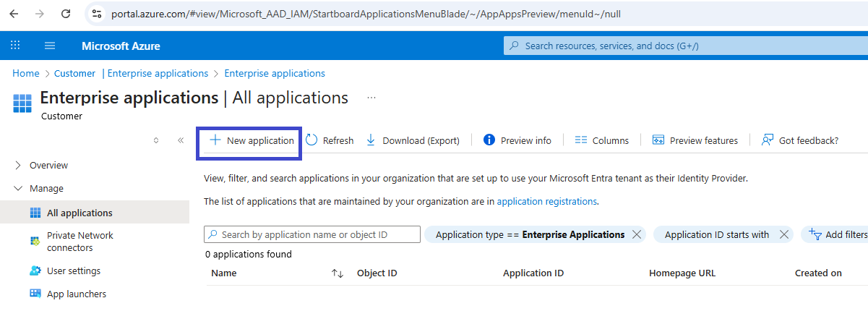Open Overview in sidebar
Image resolution: width=868 pixels, height=311 pixels.
[x=48, y=166]
